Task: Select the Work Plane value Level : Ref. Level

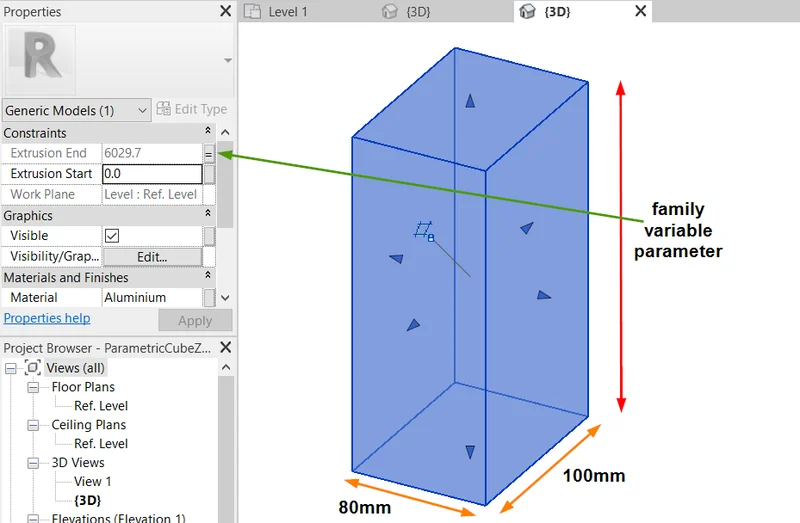Action: [151, 194]
